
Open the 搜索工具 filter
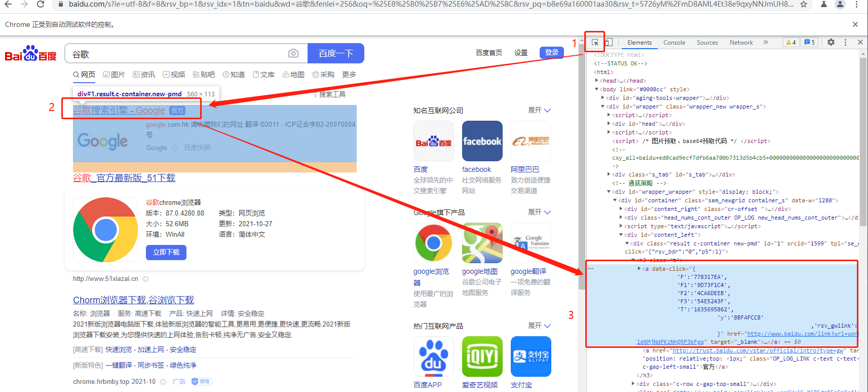[x=329, y=94]
